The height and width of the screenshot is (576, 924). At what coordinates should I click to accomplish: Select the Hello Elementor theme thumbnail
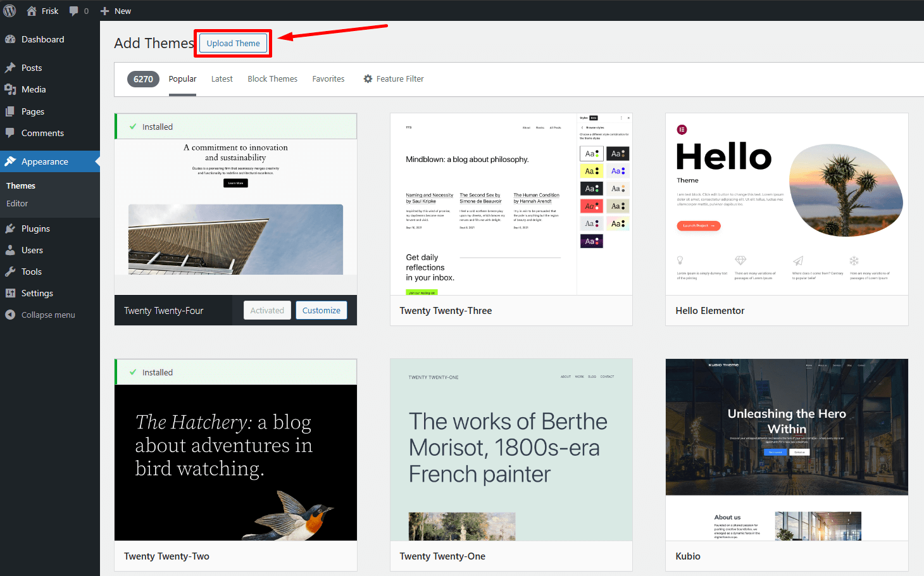point(786,204)
